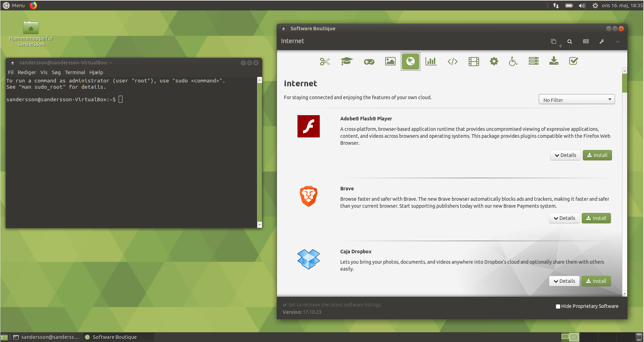Open the news icon in Boutique header
Viewport: 644px width, 342px height.
[x=586, y=41]
